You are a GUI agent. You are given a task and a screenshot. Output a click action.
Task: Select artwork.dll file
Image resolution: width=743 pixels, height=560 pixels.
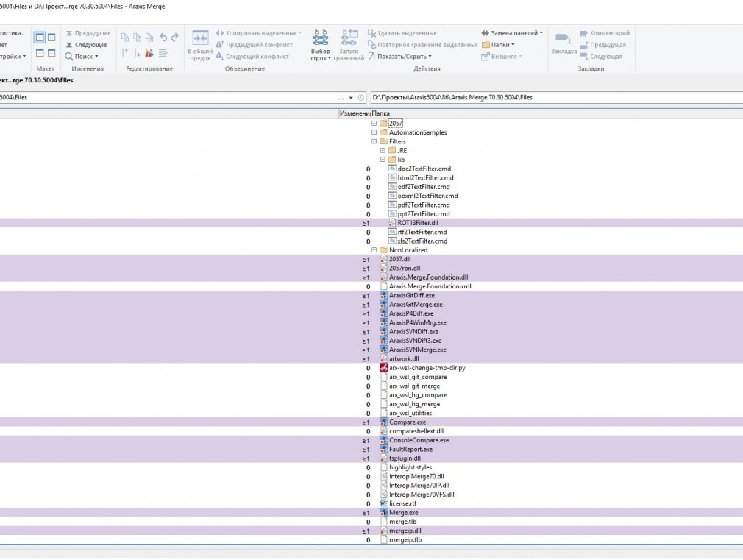pyautogui.click(x=404, y=359)
